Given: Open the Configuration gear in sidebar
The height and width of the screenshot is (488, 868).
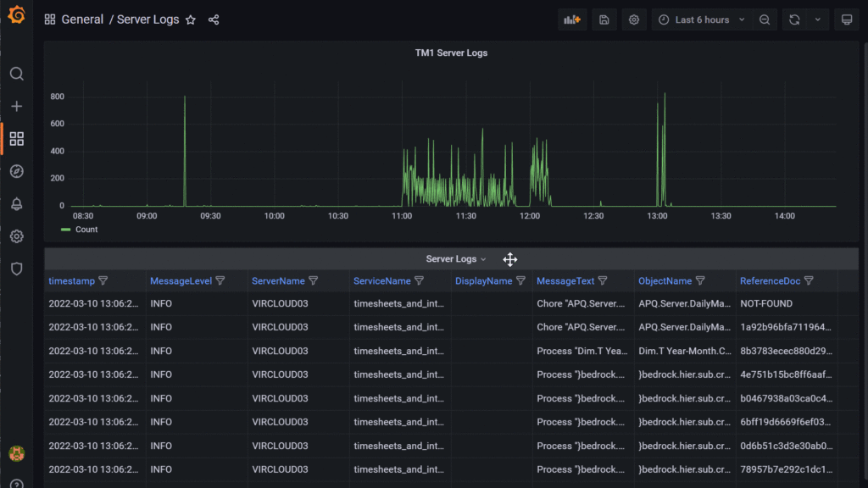Looking at the screenshot, I should pyautogui.click(x=16, y=236).
